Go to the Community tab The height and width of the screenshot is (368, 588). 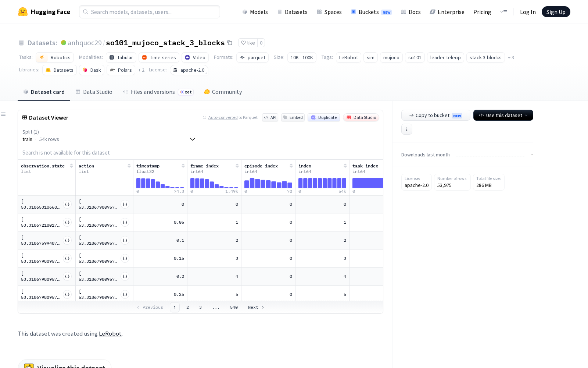(x=223, y=92)
